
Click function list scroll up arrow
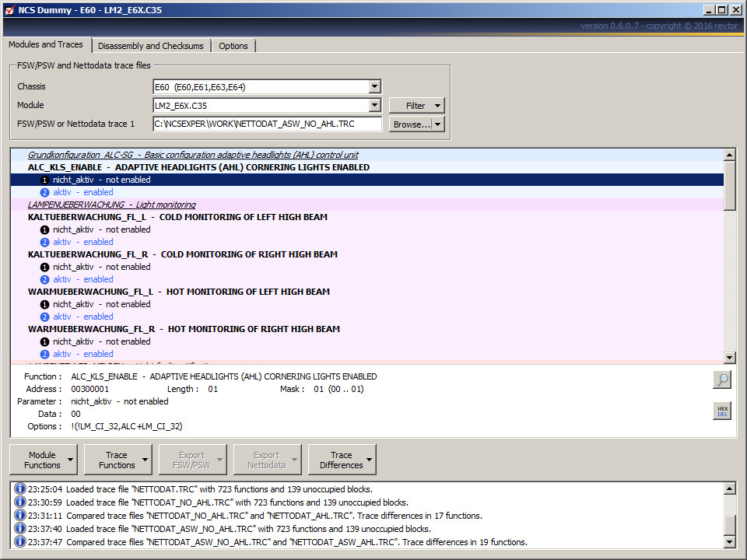(729, 155)
